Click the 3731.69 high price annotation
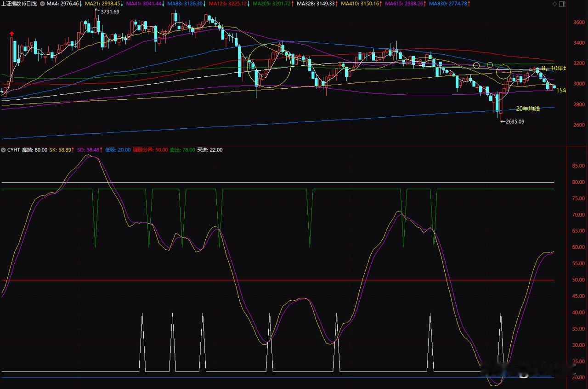 [x=110, y=12]
